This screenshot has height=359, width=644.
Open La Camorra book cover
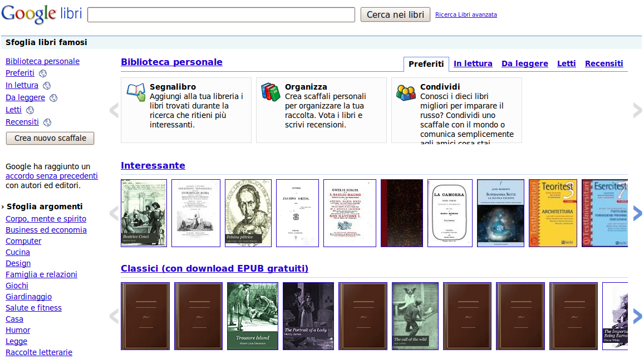click(x=450, y=213)
